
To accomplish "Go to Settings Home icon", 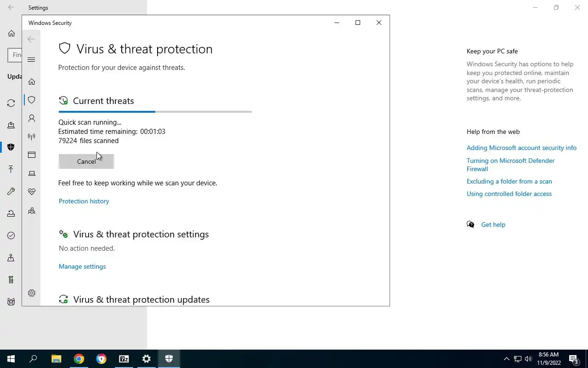I will point(11,34).
